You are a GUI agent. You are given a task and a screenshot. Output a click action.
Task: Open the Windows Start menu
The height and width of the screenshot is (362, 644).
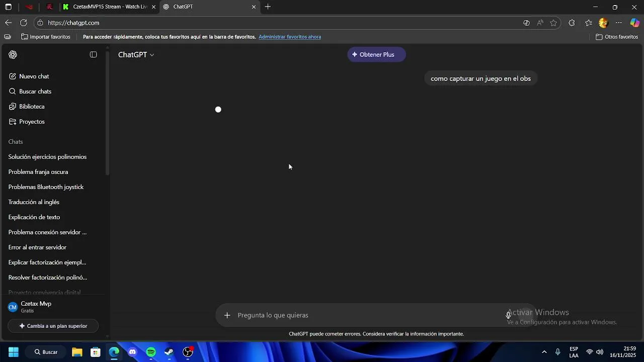14,352
